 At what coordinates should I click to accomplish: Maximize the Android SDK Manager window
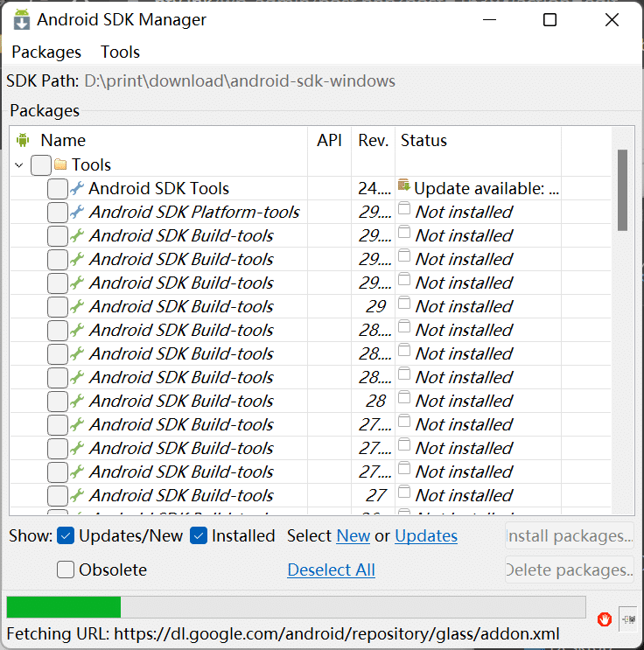[x=549, y=20]
